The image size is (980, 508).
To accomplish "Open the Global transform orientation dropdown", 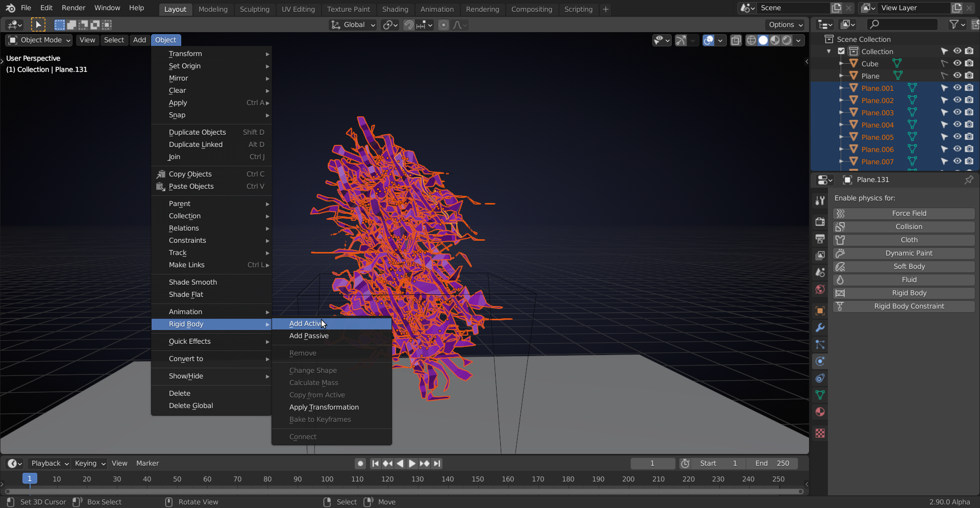I will pyautogui.click(x=353, y=24).
